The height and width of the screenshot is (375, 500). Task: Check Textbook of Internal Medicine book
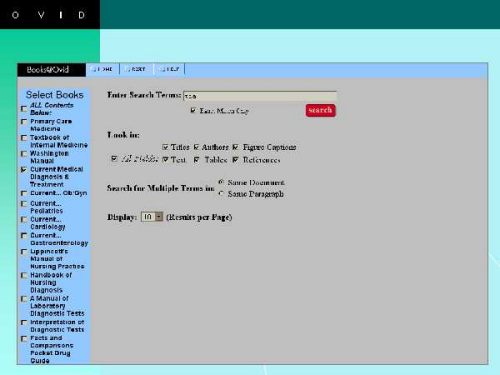tap(24, 138)
